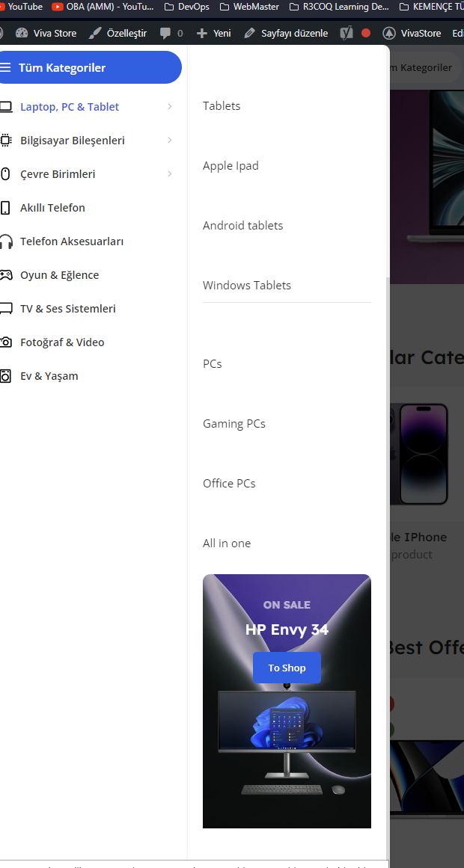This screenshot has height=868, width=464.
Task: Open the Gaming PCs link
Action: (x=234, y=423)
